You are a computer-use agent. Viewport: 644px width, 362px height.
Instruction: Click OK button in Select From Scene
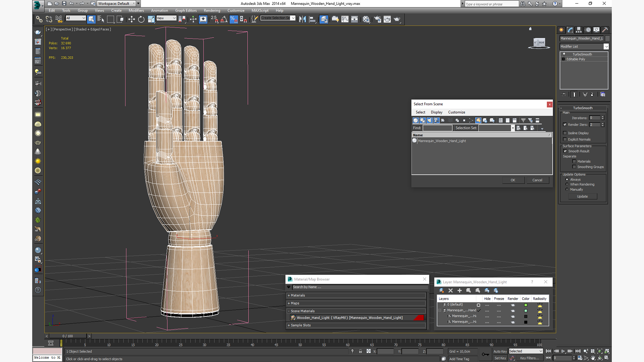coord(513,180)
